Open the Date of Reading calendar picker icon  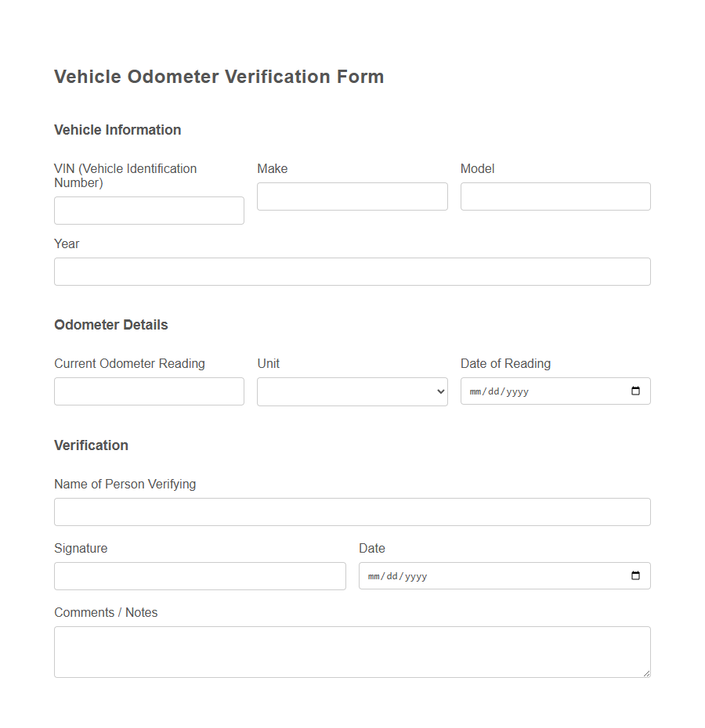pyautogui.click(x=635, y=391)
